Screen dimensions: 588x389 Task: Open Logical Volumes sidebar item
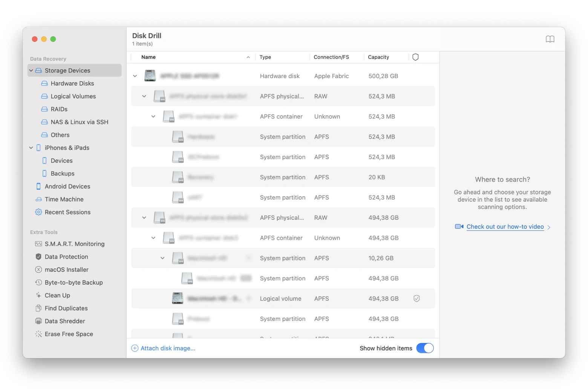(x=73, y=96)
